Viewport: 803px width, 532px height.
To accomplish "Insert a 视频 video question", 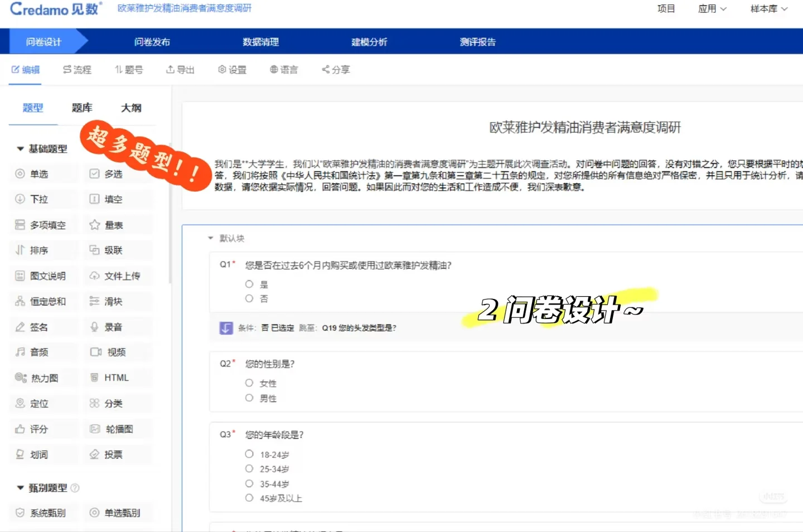I will [118, 352].
